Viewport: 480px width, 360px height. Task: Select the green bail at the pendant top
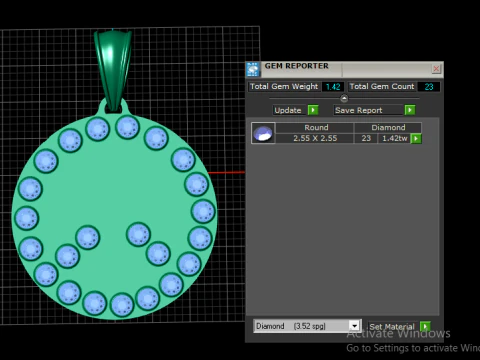pyautogui.click(x=113, y=71)
